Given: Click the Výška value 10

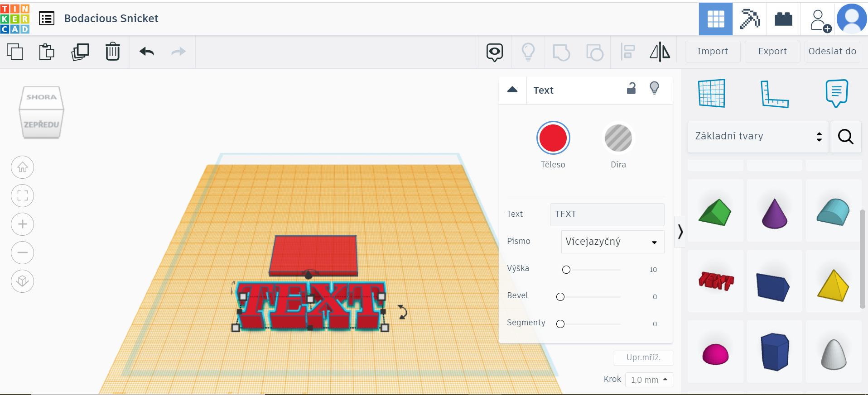Looking at the screenshot, I should [653, 270].
